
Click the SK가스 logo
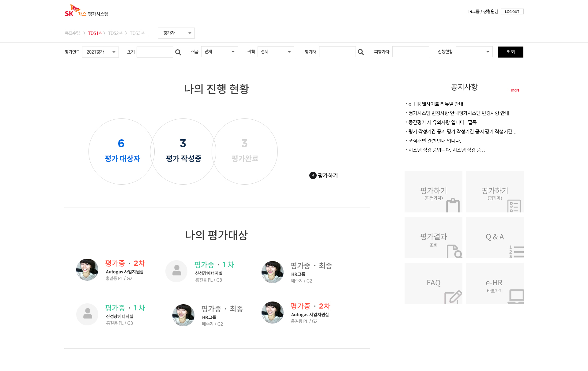(x=75, y=12)
